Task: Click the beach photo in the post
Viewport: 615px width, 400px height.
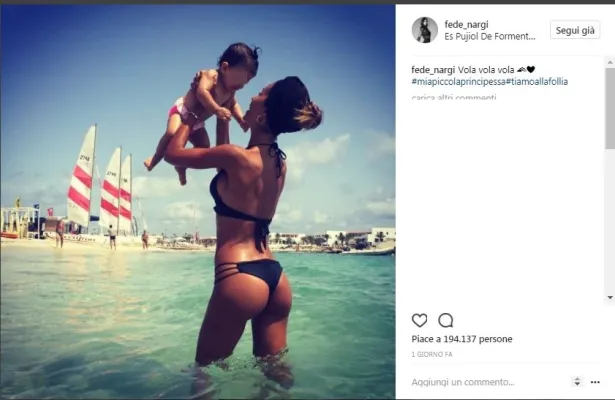Action: pos(198,202)
